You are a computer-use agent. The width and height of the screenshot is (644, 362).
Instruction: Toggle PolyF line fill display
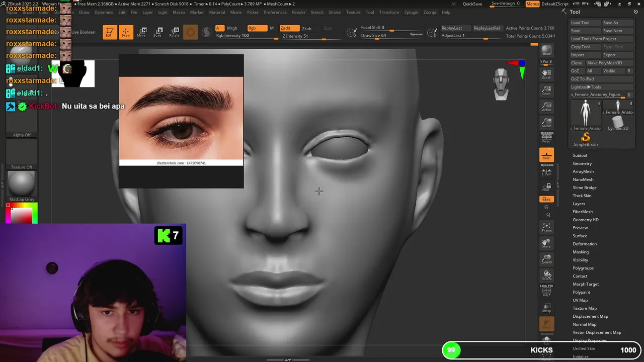click(x=546, y=291)
